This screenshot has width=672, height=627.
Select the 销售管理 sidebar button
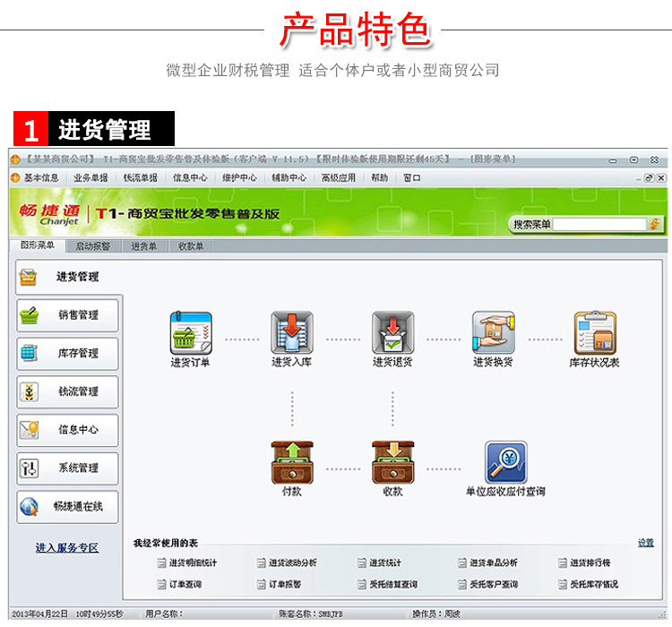(67, 315)
